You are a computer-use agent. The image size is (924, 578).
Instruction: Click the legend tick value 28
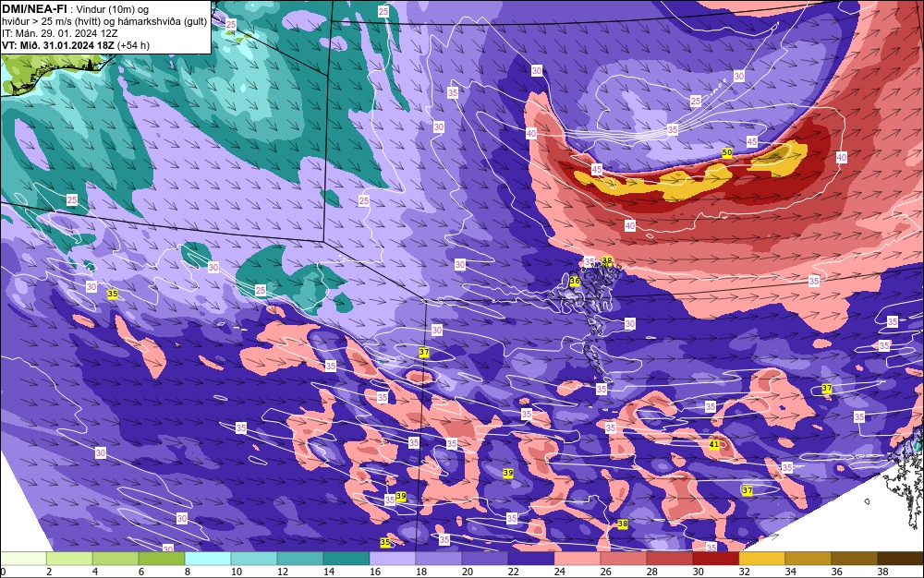[x=651, y=572]
